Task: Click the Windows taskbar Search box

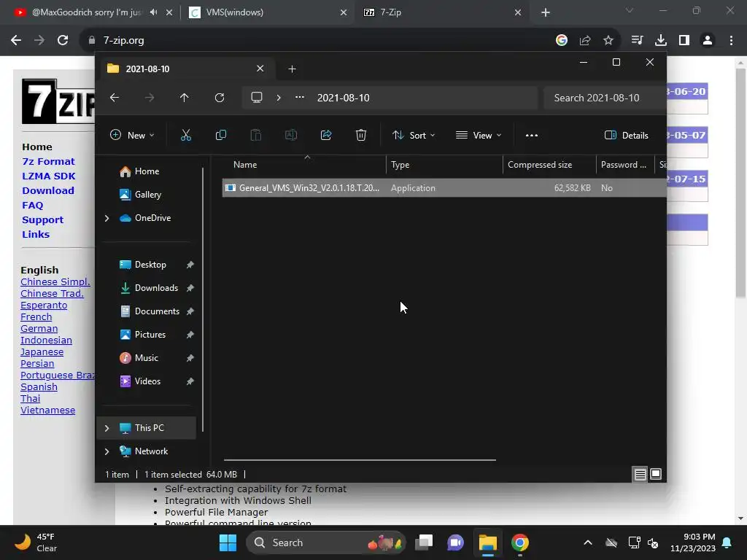Action: [326, 542]
